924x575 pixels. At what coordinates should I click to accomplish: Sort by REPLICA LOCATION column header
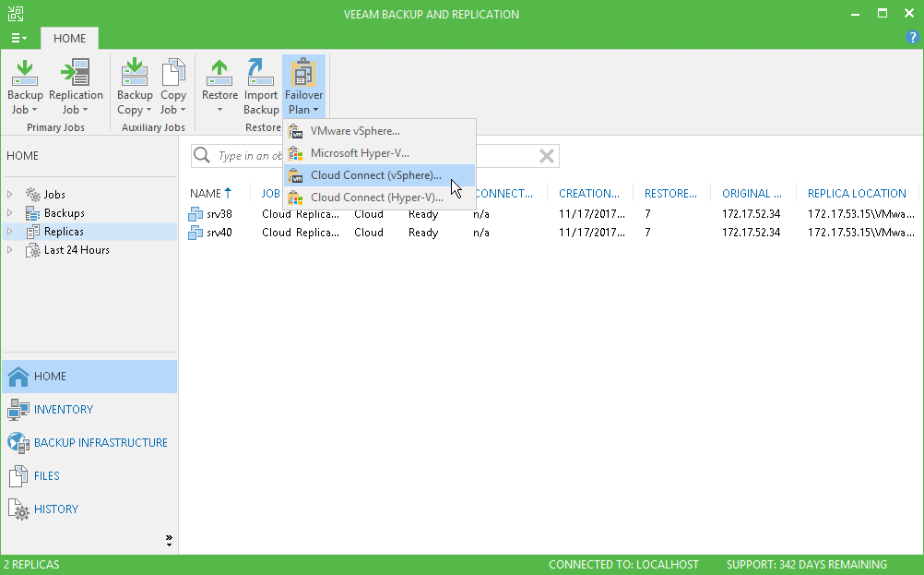857,194
